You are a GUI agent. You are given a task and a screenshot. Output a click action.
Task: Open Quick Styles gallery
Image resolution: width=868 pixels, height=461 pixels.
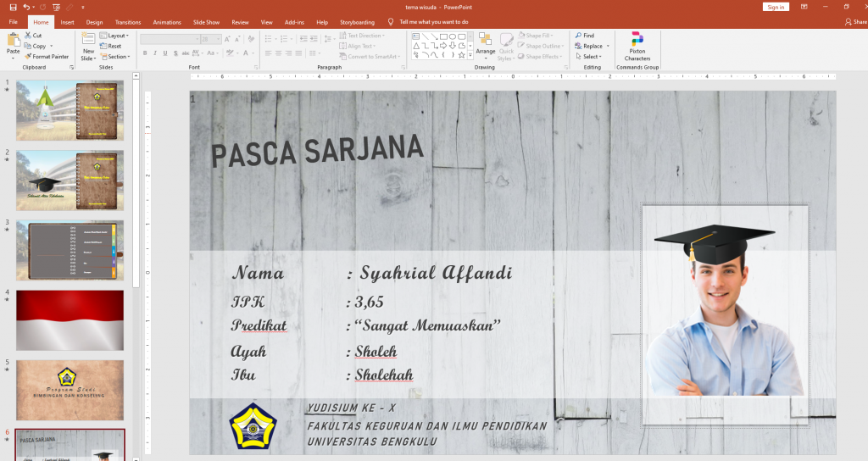coord(506,47)
